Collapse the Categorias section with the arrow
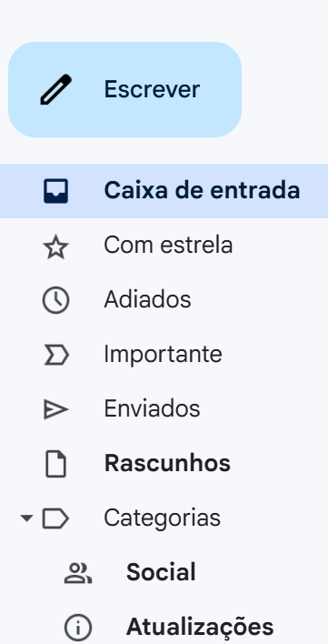The height and width of the screenshot is (644, 328). pos(26,518)
